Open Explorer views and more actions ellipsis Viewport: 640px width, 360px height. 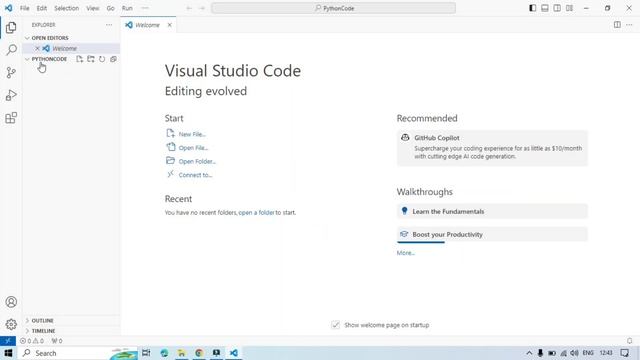click(109, 25)
